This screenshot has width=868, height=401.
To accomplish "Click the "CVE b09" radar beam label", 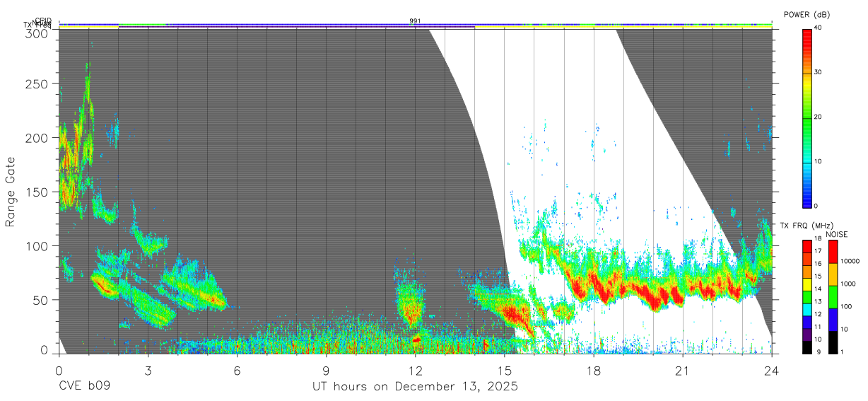I will point(84,387).
